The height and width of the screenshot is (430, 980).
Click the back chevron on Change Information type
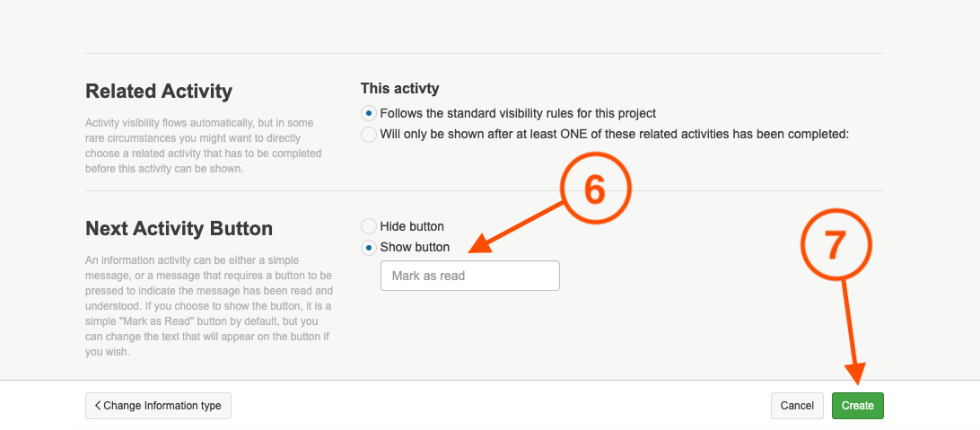pos(98,406)
